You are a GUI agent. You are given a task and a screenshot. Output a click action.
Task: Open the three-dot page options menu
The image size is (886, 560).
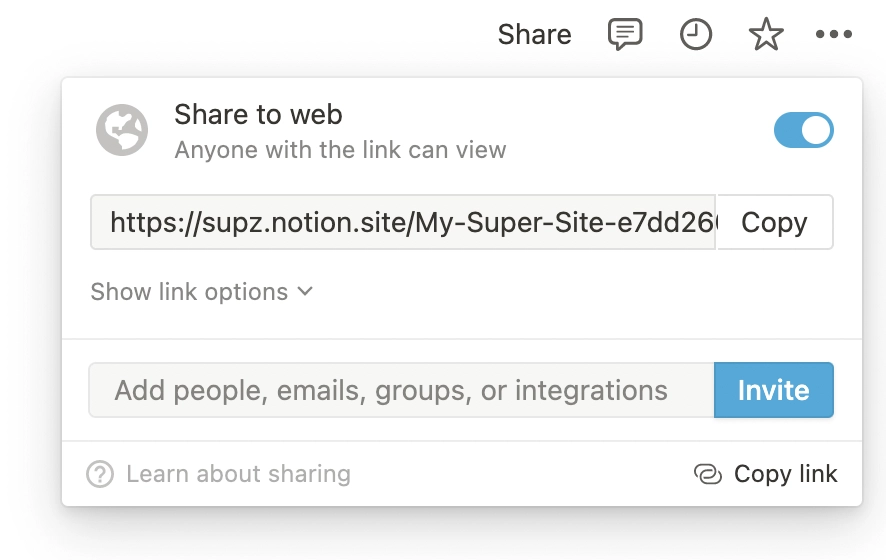point(834,34)
